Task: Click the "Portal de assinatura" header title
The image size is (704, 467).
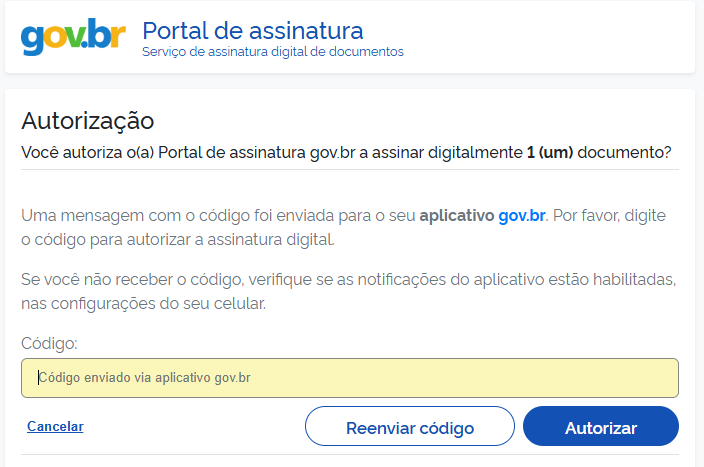Action: 253,29
